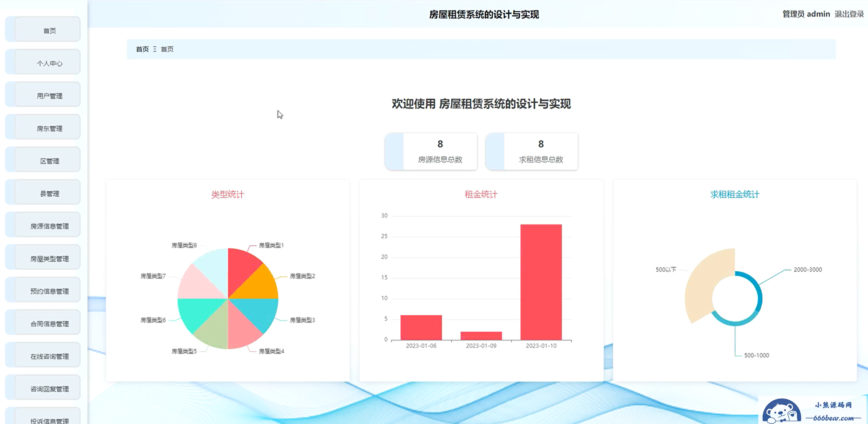
Task: Open the 房源信息总数 statistic card
Action: click(431, 151)
